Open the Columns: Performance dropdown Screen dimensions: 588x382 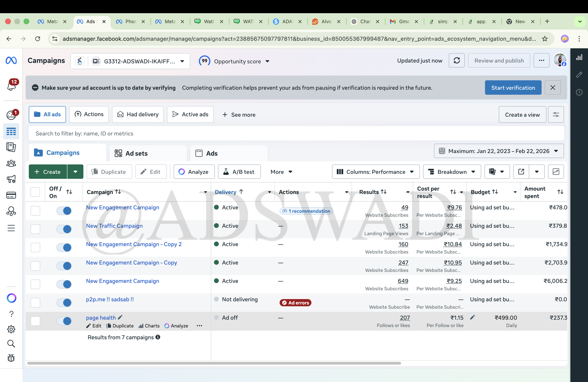(x=375, y=171)
